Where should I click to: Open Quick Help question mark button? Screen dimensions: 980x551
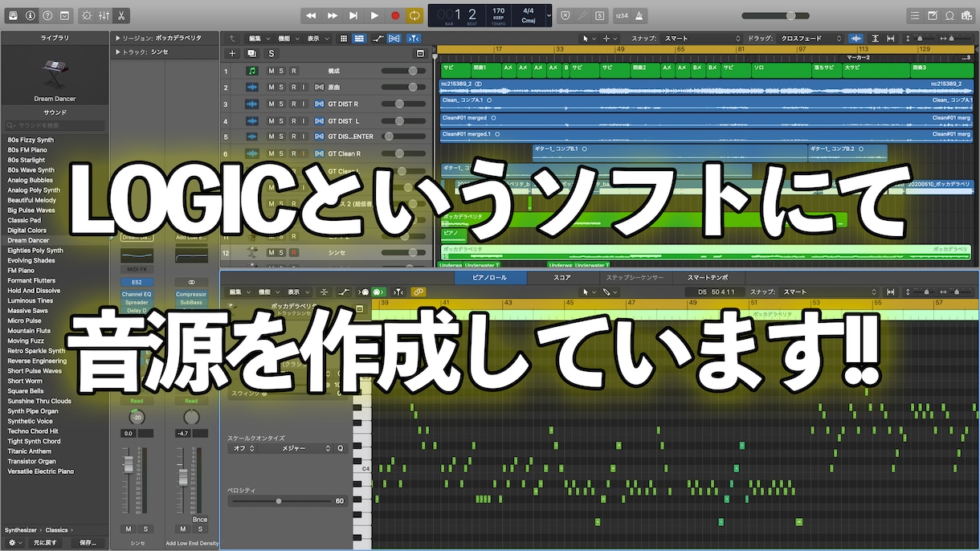pyautogui.click(x=47, y=15)
